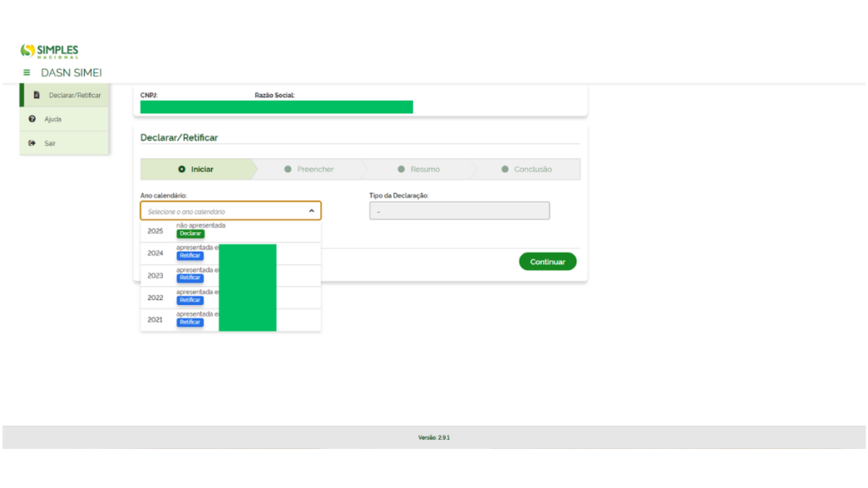This screenshot has height=488, width=868.
Task: Choose year 2023 from the dropdown list
Action: pyautogui.click(x=155, y=275)
